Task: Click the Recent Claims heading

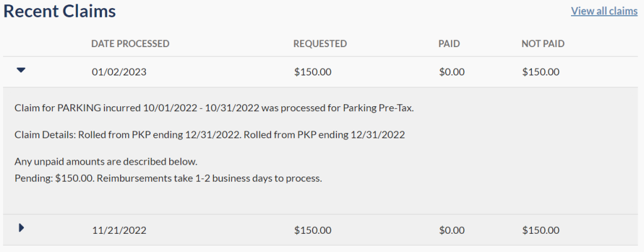Action: 60,11
